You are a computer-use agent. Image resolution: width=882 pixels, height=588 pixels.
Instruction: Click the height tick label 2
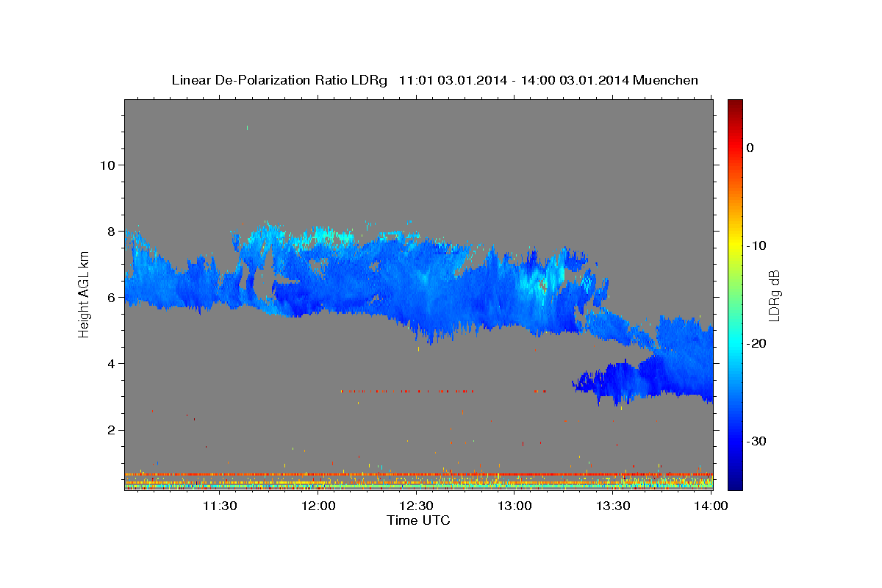112,429
